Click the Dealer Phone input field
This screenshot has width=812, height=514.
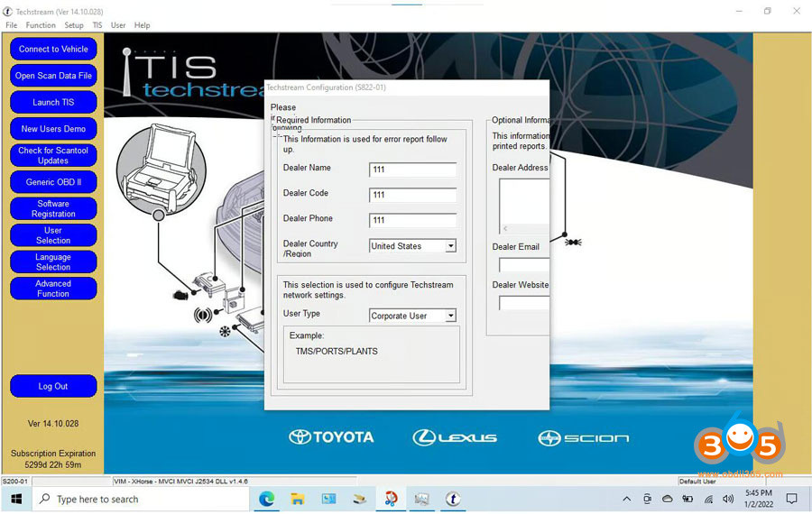(412, 220)
